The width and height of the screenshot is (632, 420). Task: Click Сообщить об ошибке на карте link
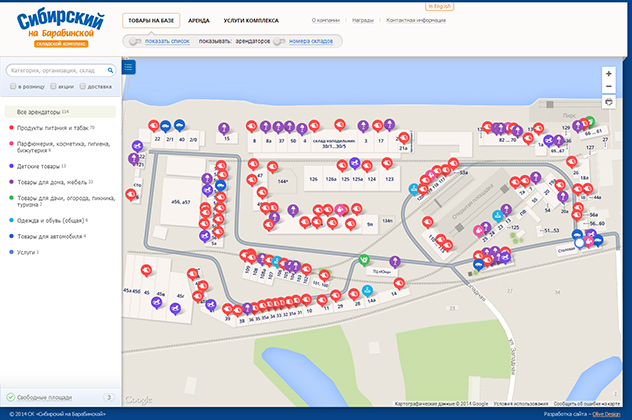tap(586, 403)
